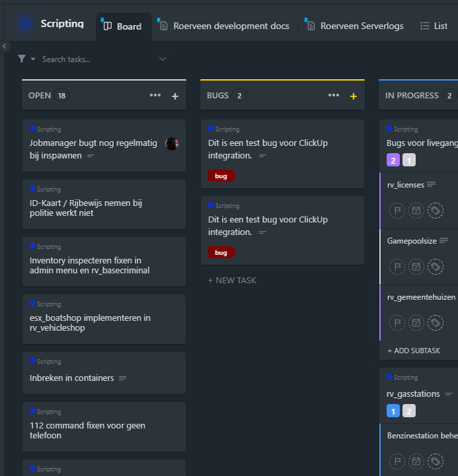Open the OPEN column ellipsis menu
The height and width of the screenshot is (476, 458).
(x=155, y=96)
